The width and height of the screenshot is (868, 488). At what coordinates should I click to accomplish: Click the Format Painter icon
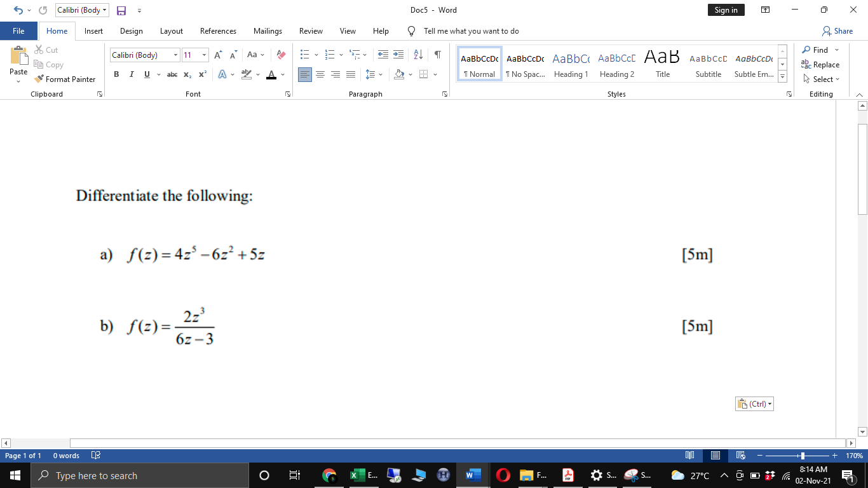39,79
